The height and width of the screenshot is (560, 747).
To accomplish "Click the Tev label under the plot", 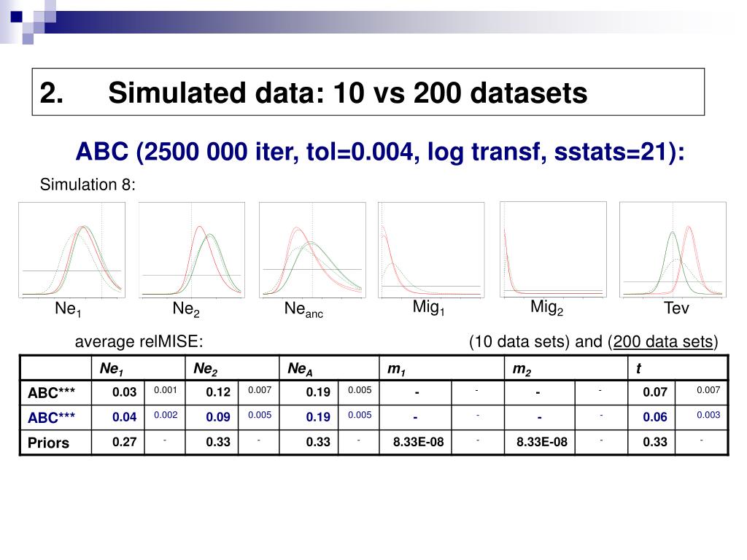I will (676, 308).
